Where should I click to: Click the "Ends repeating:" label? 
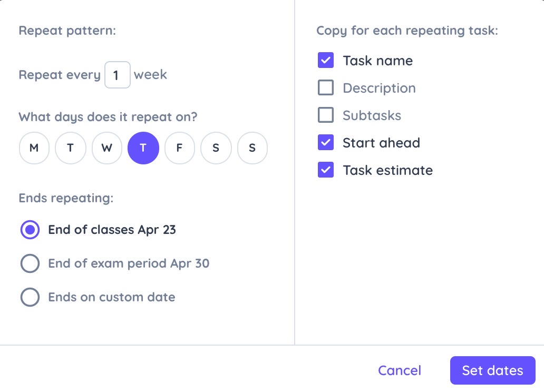point(66,198)
